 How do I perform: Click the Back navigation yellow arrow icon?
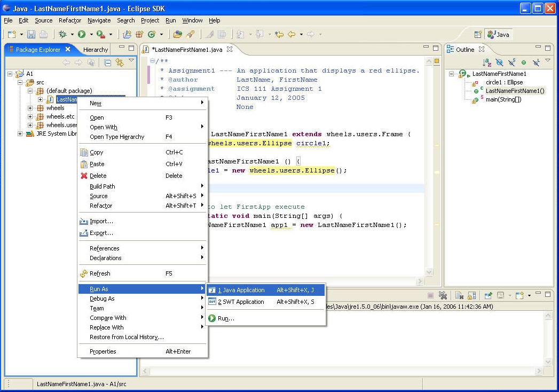tap(292, 34)
